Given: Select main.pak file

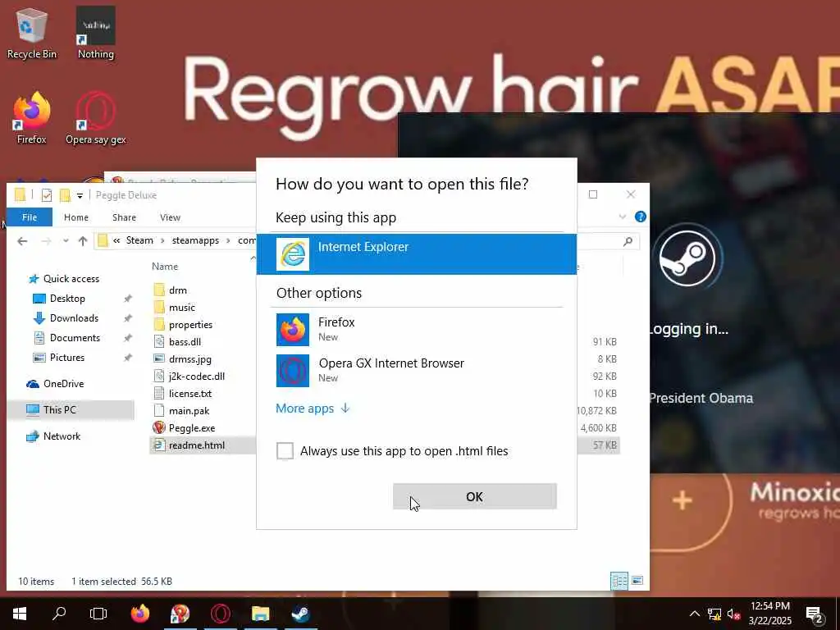Looking at the screenshot, I should click(189, 411).
